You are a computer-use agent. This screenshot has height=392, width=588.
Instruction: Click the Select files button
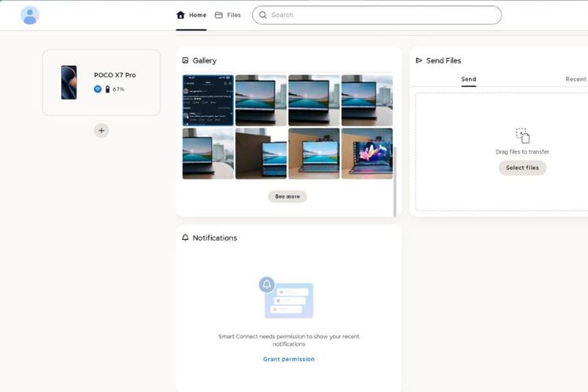pyautogui.click(x=522, y=168)
